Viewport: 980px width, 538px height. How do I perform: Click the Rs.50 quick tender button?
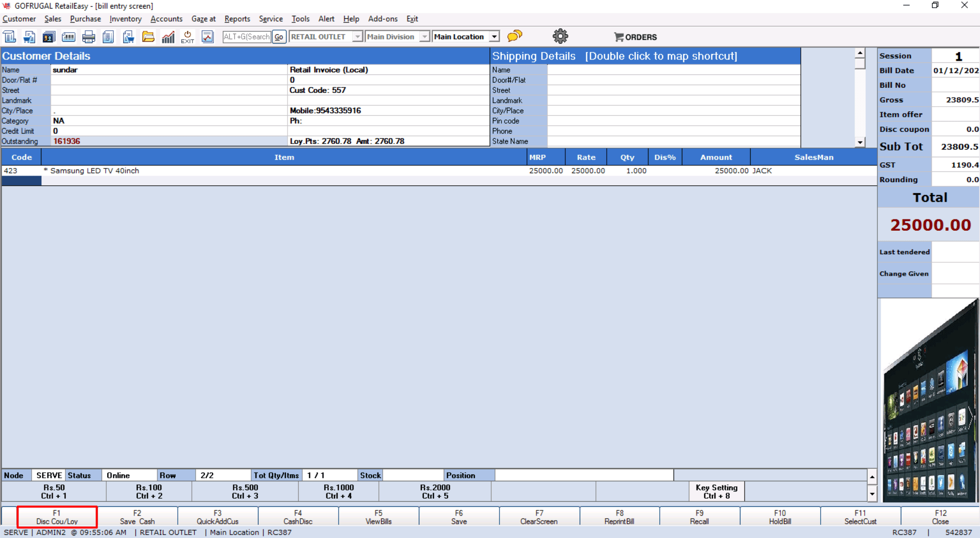pyautogui.click(x=54, y=492)
